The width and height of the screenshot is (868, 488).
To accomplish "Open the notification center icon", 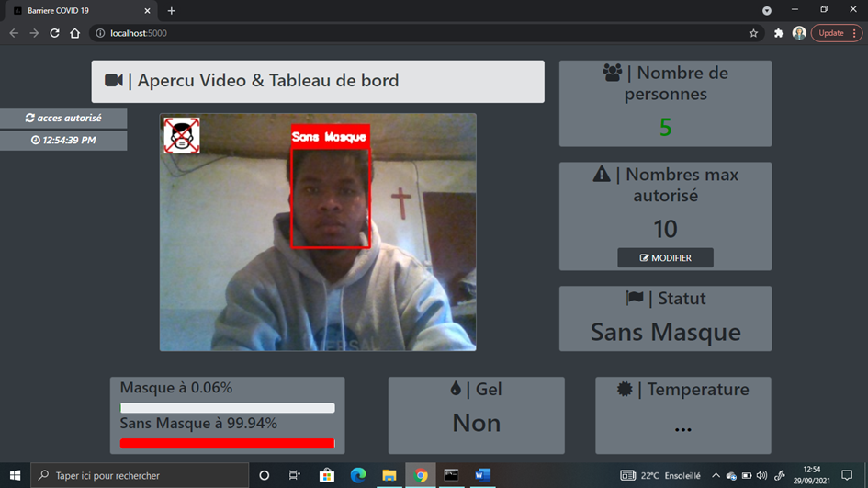I will coord(847,475).
